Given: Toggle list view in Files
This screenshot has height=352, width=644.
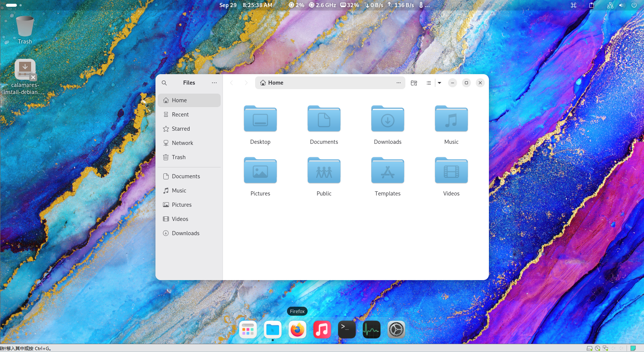Looking at the screenshot, I should (x=429, y=83).
